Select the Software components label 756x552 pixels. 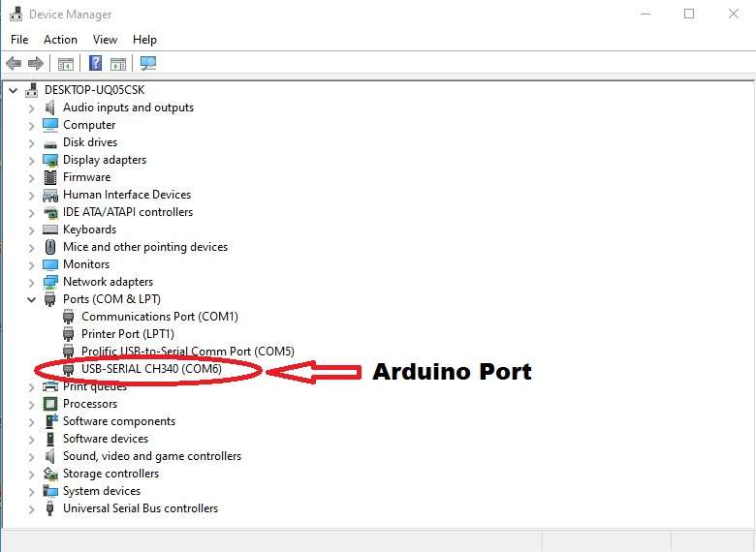click(119, 421)
